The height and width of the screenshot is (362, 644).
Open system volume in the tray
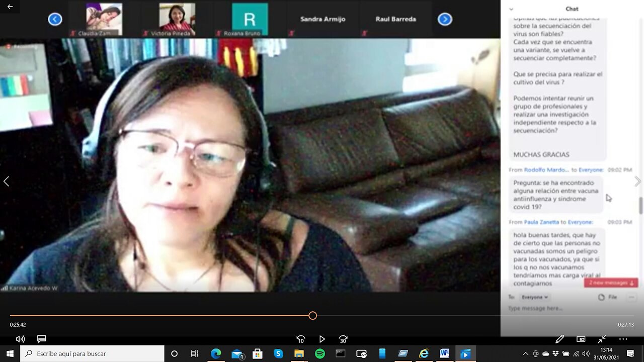586,353
